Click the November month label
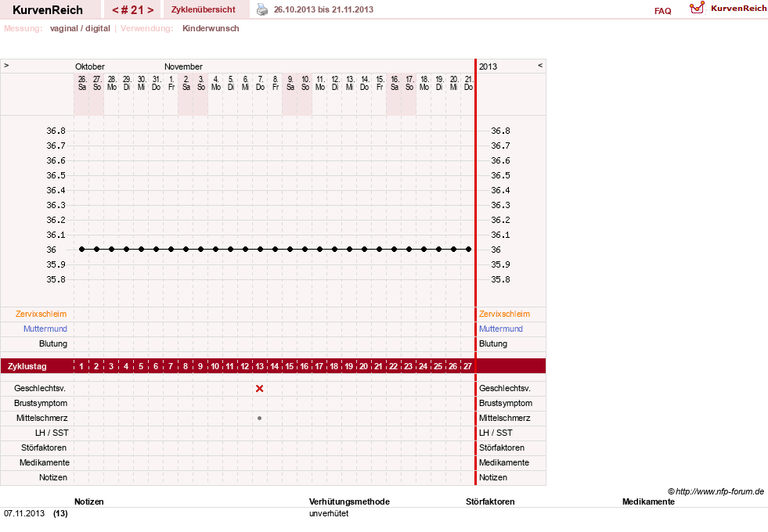Viewport: 768px width, 532px height. (x=183, y=66)
